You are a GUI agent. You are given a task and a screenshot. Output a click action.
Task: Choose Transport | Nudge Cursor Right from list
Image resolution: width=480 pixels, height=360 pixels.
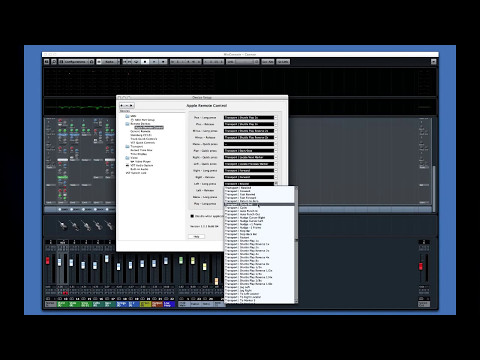(x=259, y=218)
